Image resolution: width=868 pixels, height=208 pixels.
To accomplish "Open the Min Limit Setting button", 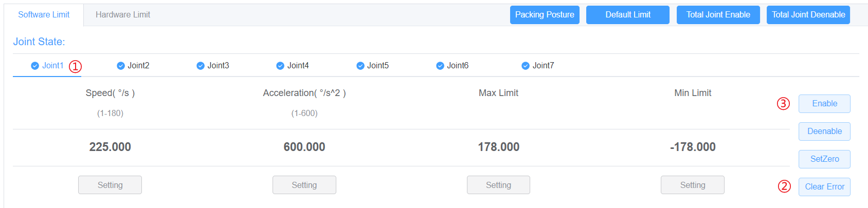I will [x=693, y=185].
